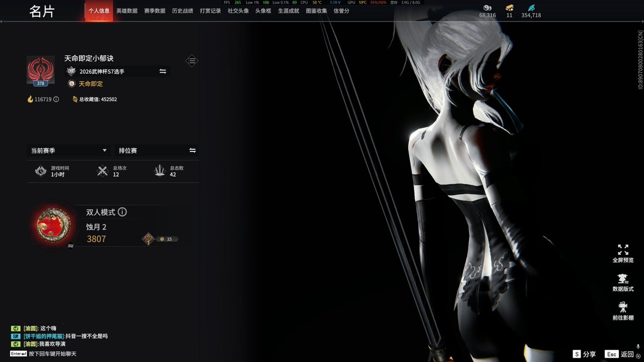
Task: Open the 信誉分 tab
Action: pos(341,11)
